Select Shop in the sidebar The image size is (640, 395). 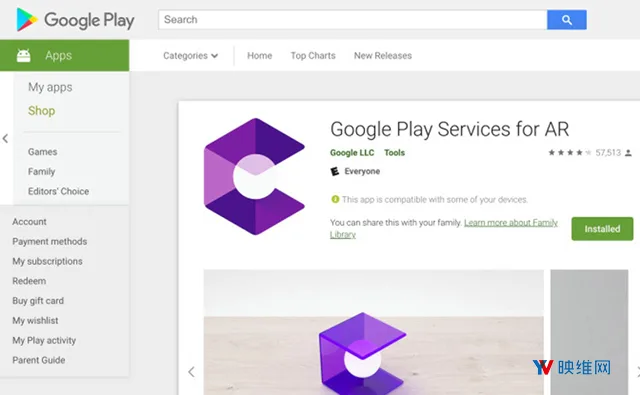click(42, 111)
